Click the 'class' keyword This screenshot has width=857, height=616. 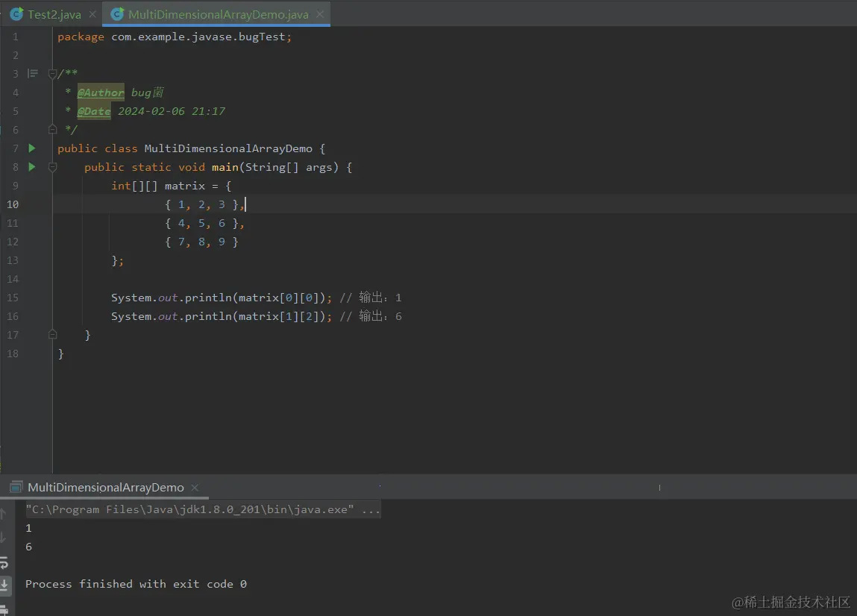121,148
